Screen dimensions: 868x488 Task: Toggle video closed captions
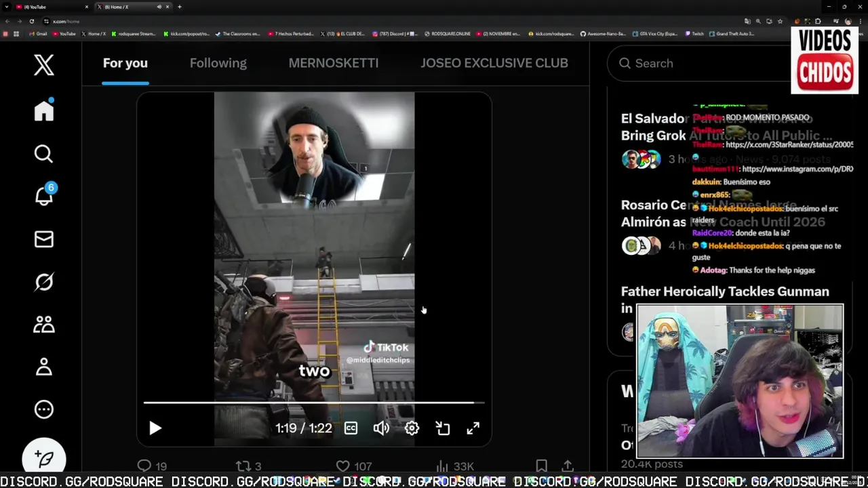(x=351, y=428)
